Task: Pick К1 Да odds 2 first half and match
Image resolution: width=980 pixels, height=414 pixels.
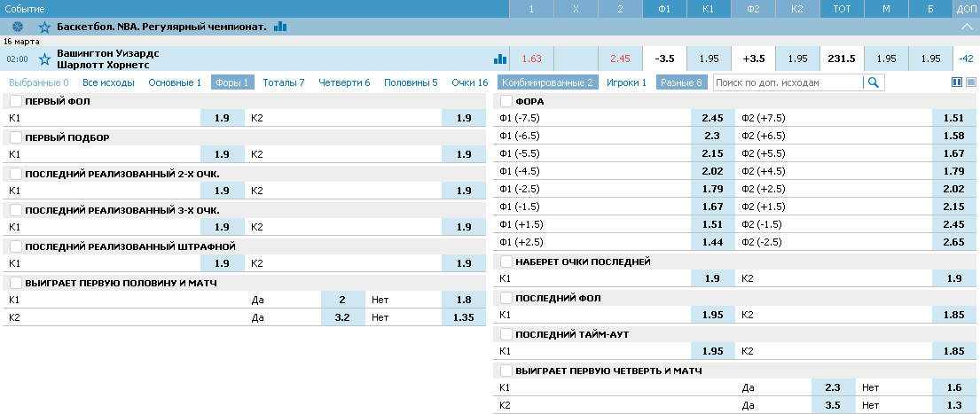Action: (x=342, y=300)
